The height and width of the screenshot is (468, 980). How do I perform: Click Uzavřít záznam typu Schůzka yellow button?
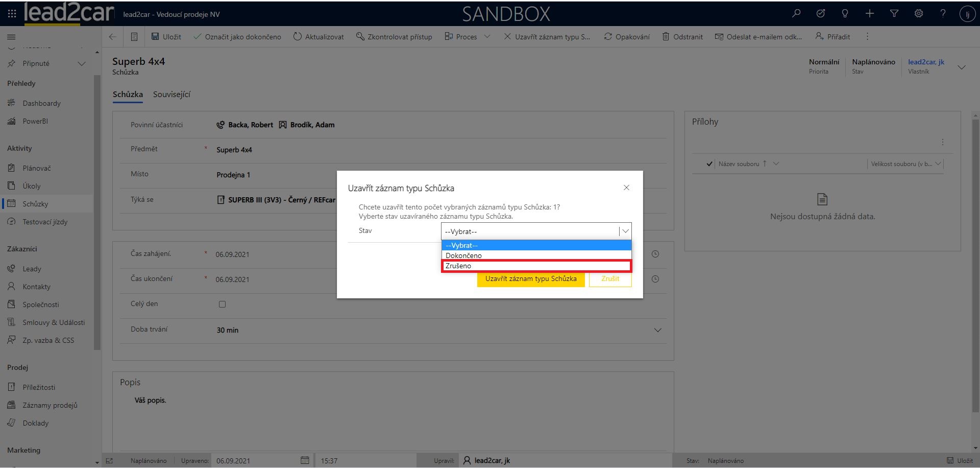(x=531, y=279)
